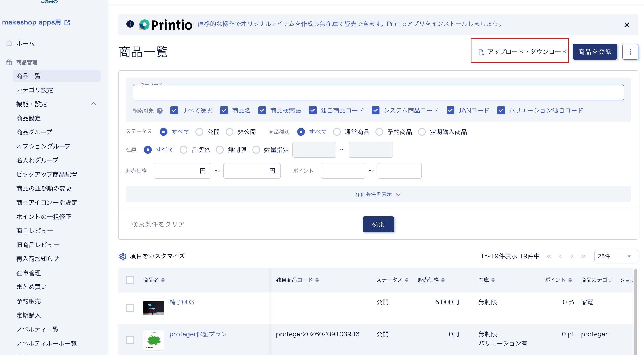This screenshot has width=644, height=355.
Task: Check the 椅子003 row checkbox
Action: click(130, 308)
